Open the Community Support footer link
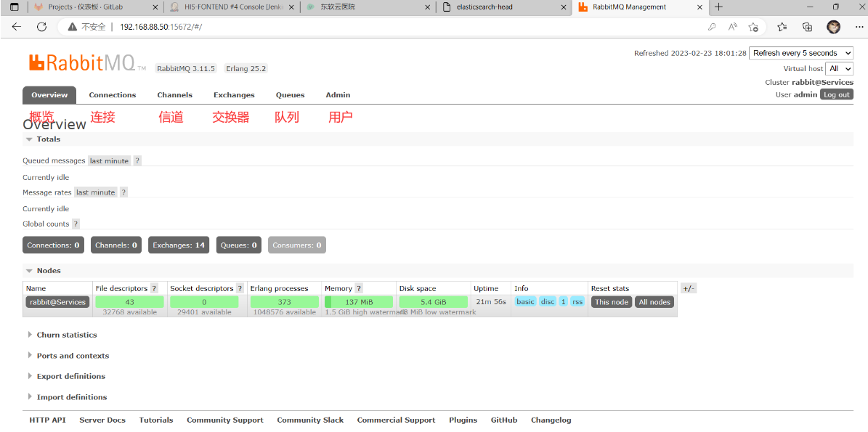Image resolution: width=868 pixels, height=432 pixels. pyautogui.click(x=224, y=420)
